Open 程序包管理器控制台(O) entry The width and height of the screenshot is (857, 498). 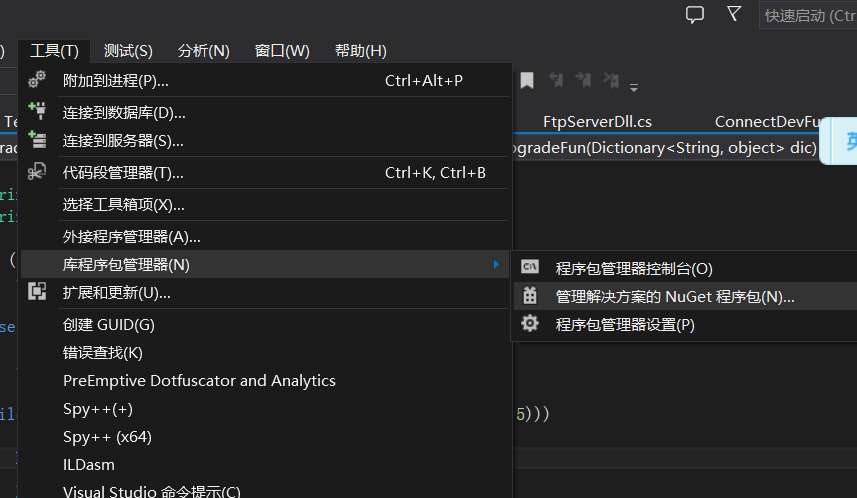click(x=685, y=268)
